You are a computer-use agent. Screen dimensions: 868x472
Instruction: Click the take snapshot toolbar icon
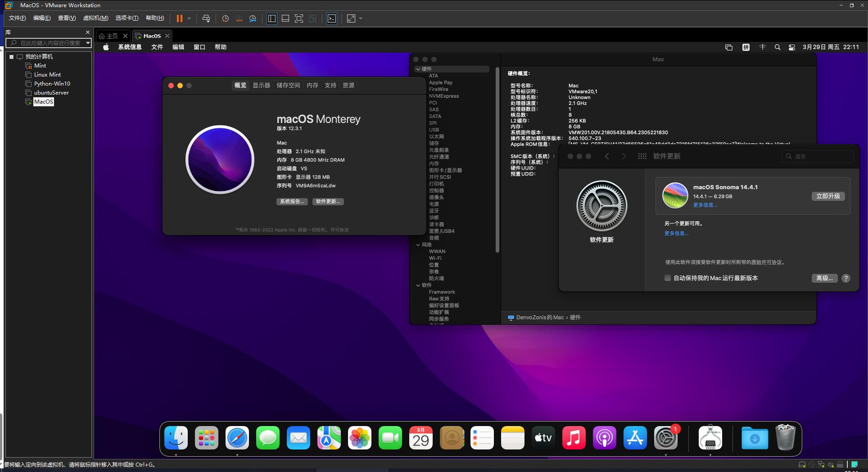click(x=225, y=18)
